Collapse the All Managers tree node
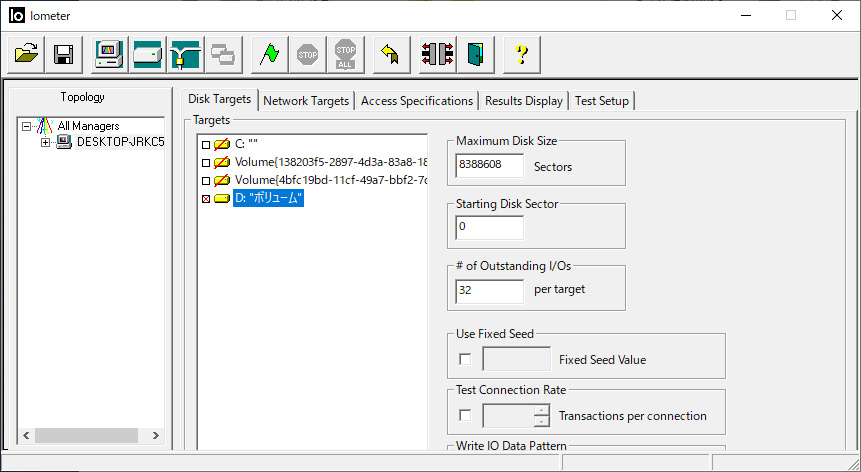This screenshot has height=472, width=861. point(27,126)
